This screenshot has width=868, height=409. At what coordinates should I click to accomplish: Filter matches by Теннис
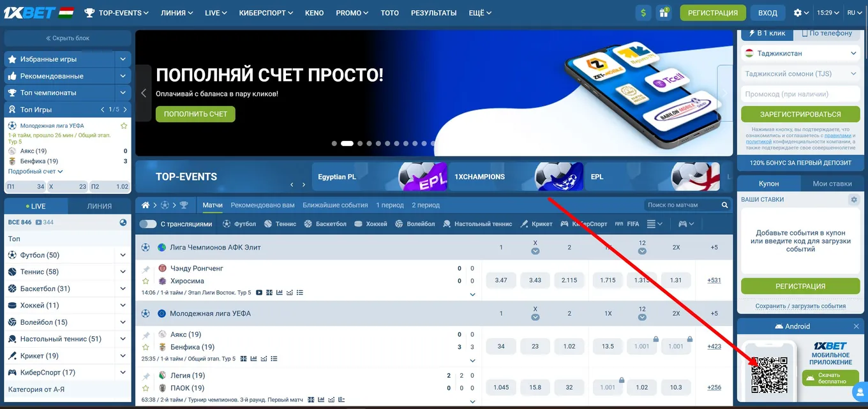280,224
